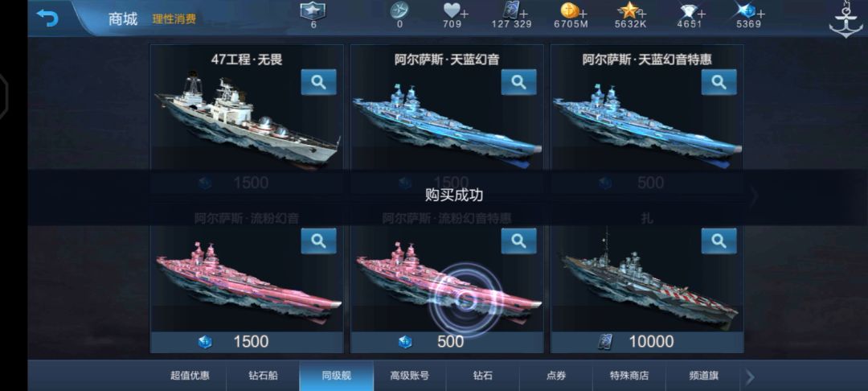Open the 钻石船 tab
The image size is (868, 391).
click(x=263, y=376)
